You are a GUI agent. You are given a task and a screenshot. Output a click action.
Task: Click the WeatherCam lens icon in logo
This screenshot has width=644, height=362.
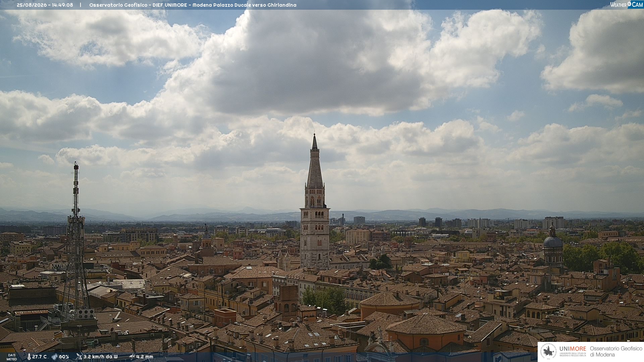click(x=629, y=4)
